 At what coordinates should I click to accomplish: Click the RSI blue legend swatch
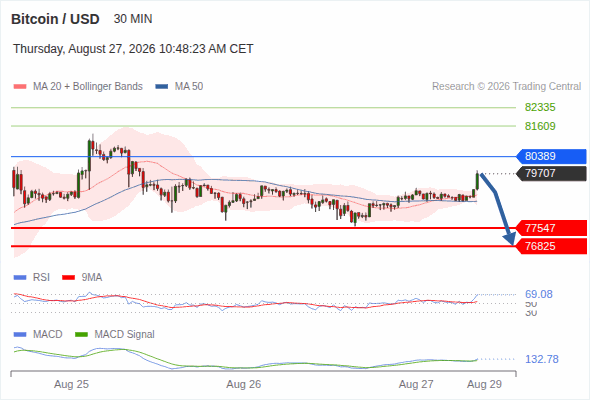tap(20, 278)
